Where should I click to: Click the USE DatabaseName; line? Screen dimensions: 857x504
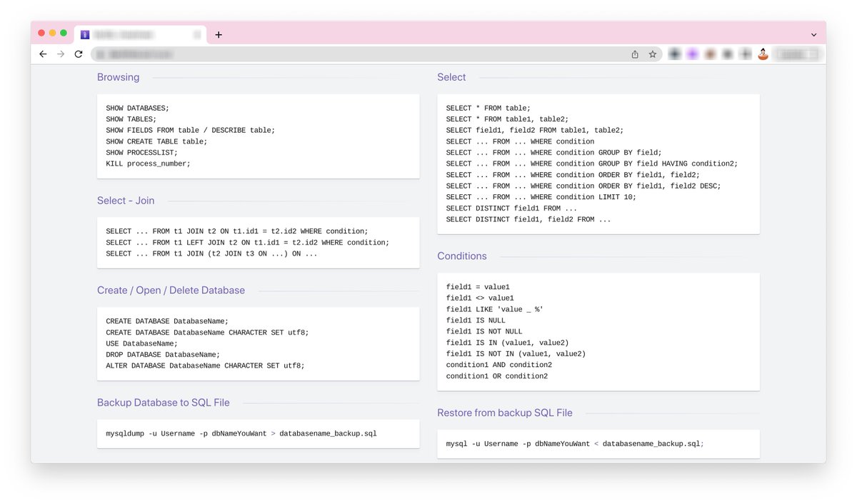142,343
